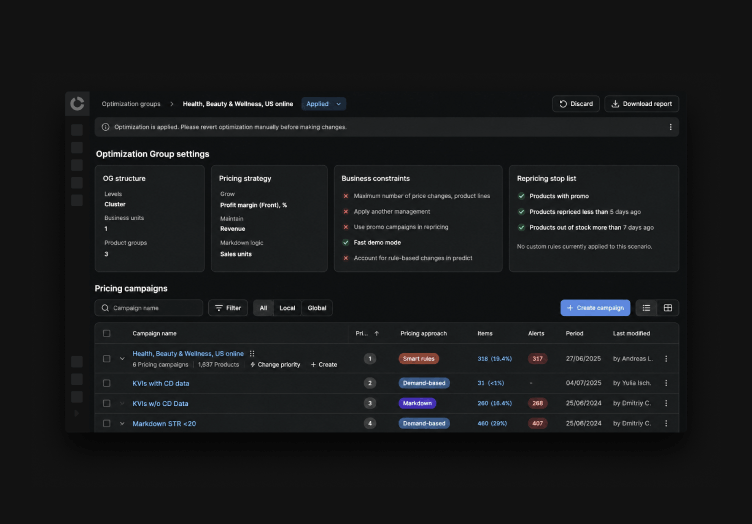This screenshot has width=752, height=524.
Task: Click the Pricing approach column header
Action: point(423,334)
